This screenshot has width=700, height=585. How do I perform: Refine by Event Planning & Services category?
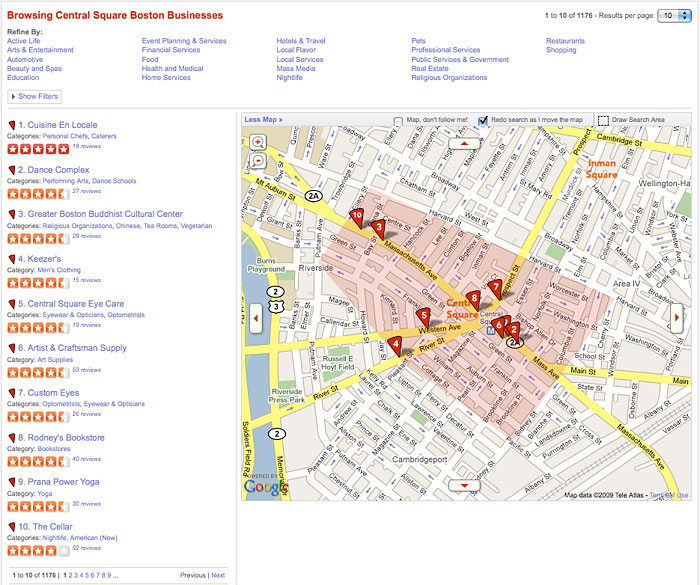184,41
